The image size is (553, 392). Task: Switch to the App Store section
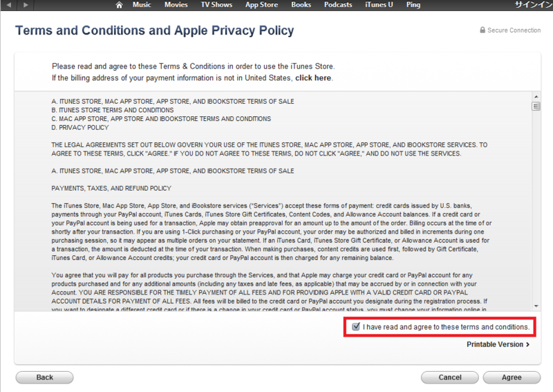[x=262, y=5]
